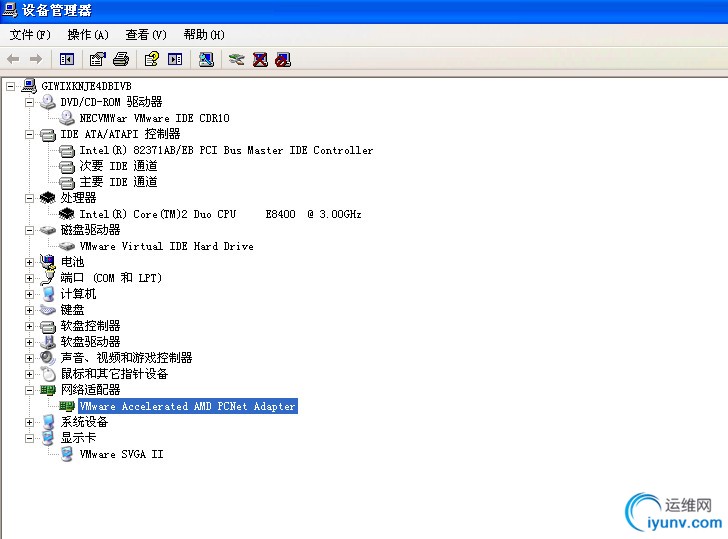Click the 键盘 keyboard icon

coord(48,310)
